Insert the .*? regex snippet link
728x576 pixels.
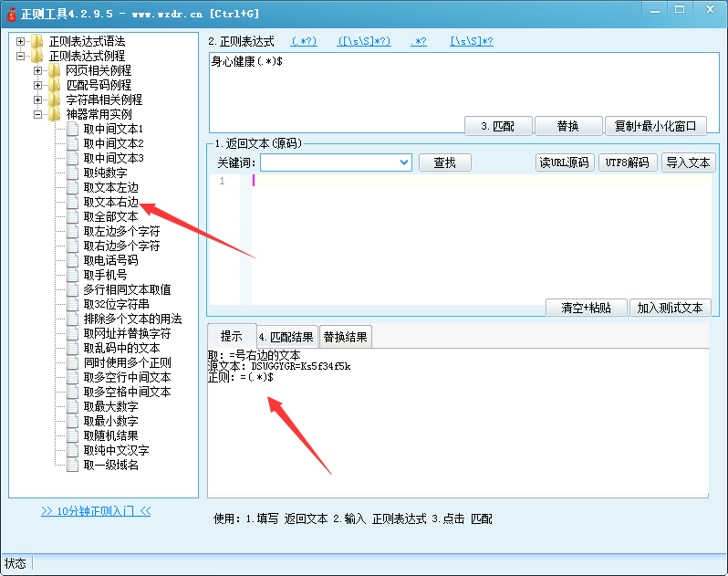click(x=419, y=41)
